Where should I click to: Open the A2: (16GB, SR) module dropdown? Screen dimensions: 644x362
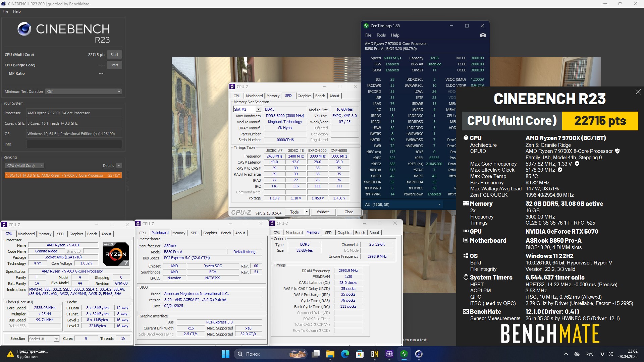coord(403,204)
